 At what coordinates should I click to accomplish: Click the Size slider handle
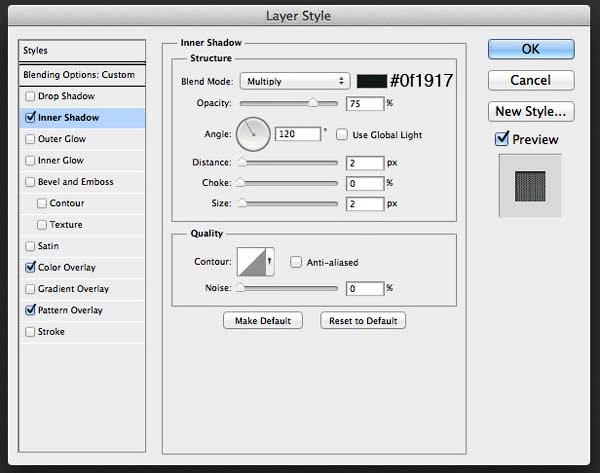pos(242,203)
